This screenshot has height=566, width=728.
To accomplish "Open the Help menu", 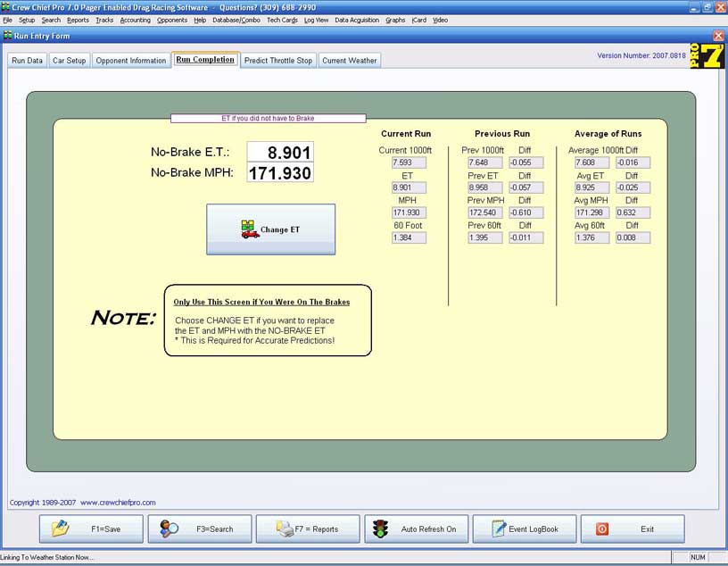I will pyautogui.click(x=200, y=20).
